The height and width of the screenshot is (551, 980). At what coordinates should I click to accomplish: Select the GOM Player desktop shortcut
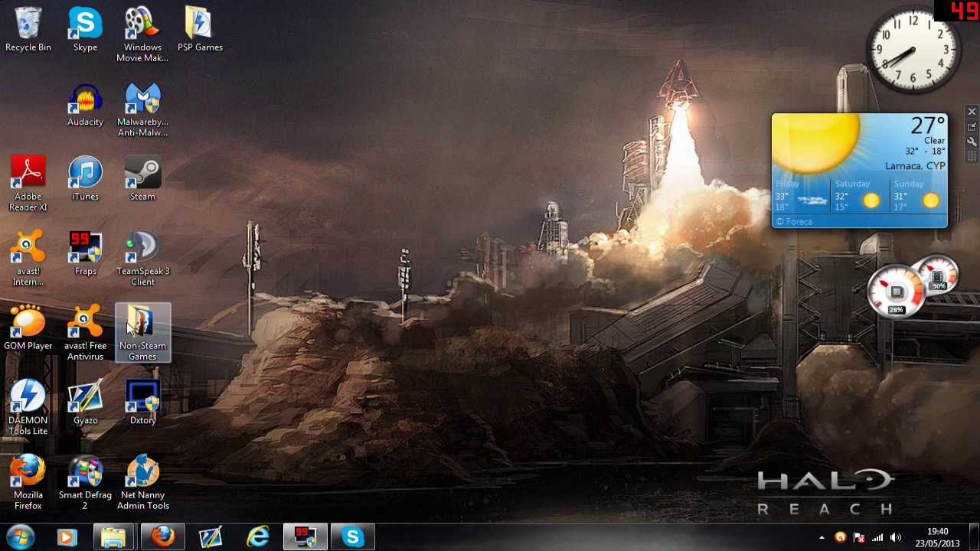28,329
